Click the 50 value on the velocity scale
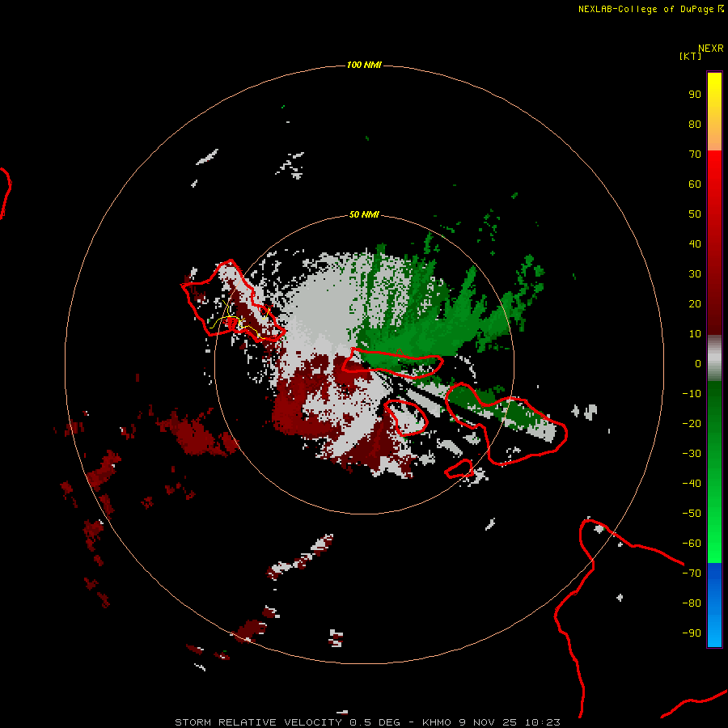Image resolution: width=728 pixels, height=728 pixels. click(x=695, y=214)
